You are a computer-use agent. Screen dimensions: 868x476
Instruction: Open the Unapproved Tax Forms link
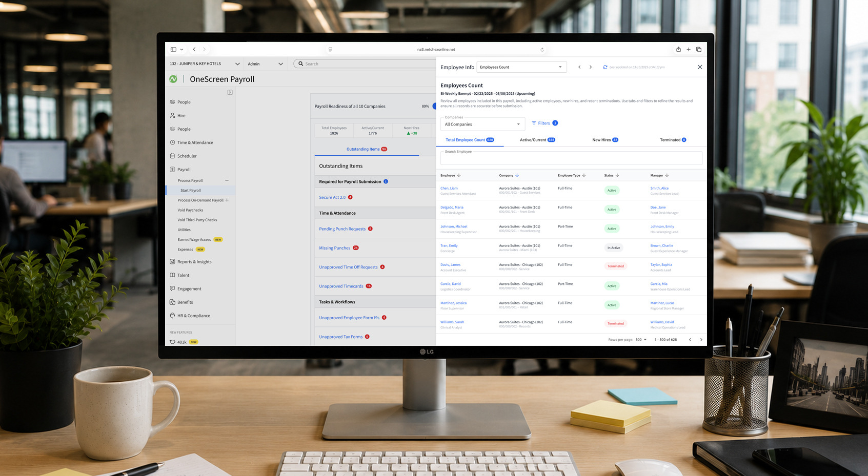tap(341, 337)
